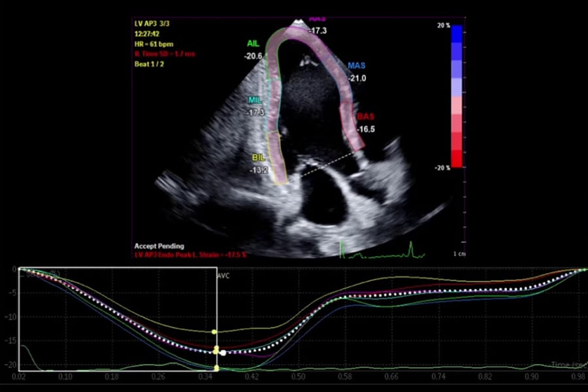Click the white peak marker on dotted curve
This screenshot has width=588, height=392.
click(x=223, y=353)
